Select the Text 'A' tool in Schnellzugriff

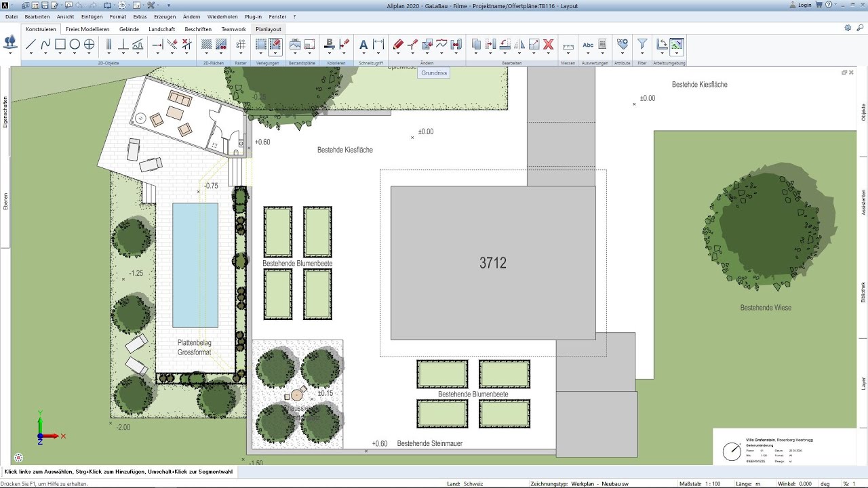(x=363, y=45)
